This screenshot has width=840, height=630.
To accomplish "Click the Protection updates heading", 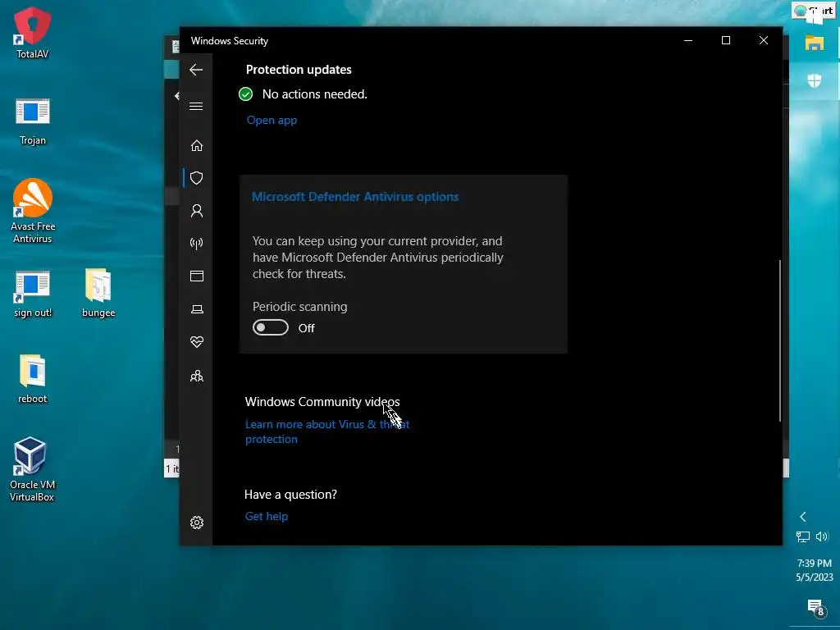I will click(299, 70).
